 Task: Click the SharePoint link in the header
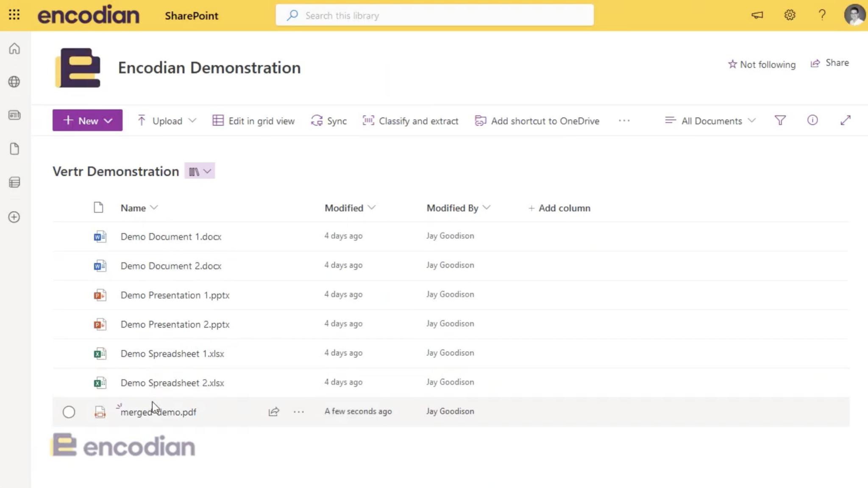pos(192,16)
